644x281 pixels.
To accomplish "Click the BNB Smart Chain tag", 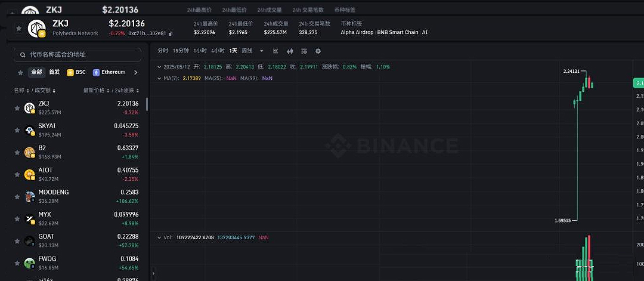I will pyautogui.click(x=398, y=32).
